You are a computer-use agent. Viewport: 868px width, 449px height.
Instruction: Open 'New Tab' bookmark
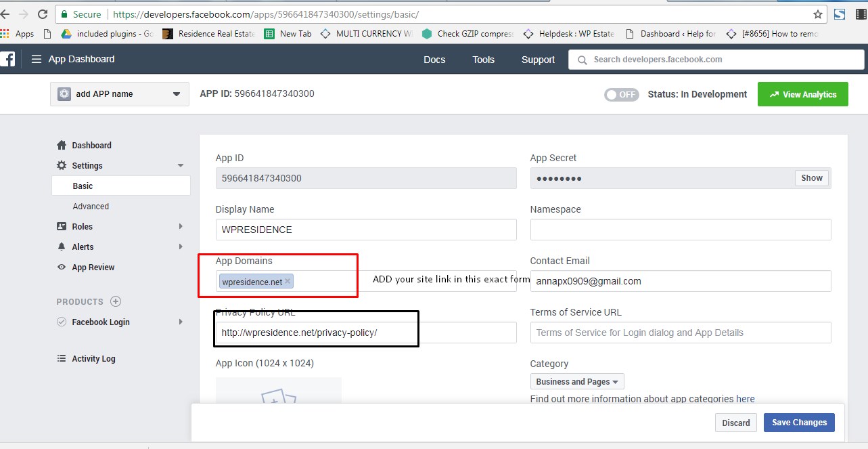point(288,33)
